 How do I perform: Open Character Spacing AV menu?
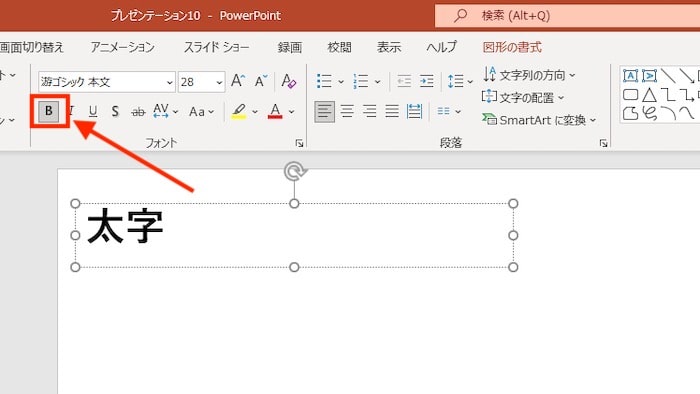pos(165,111)
